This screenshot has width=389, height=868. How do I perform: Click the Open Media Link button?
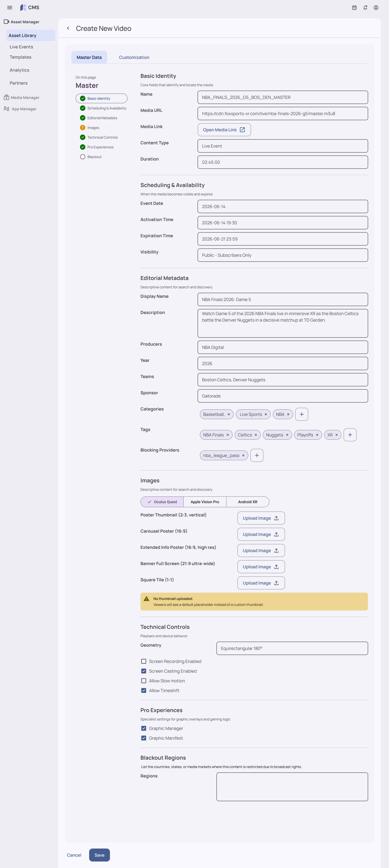[224, 130]
